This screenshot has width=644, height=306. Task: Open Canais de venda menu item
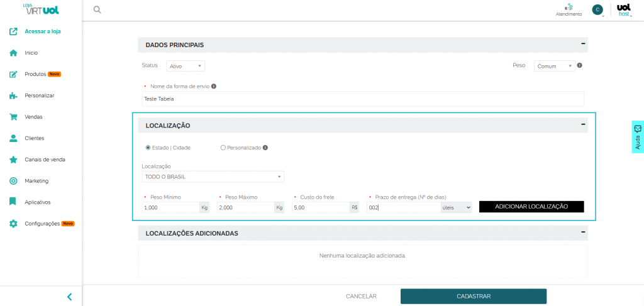click(45, 160)
